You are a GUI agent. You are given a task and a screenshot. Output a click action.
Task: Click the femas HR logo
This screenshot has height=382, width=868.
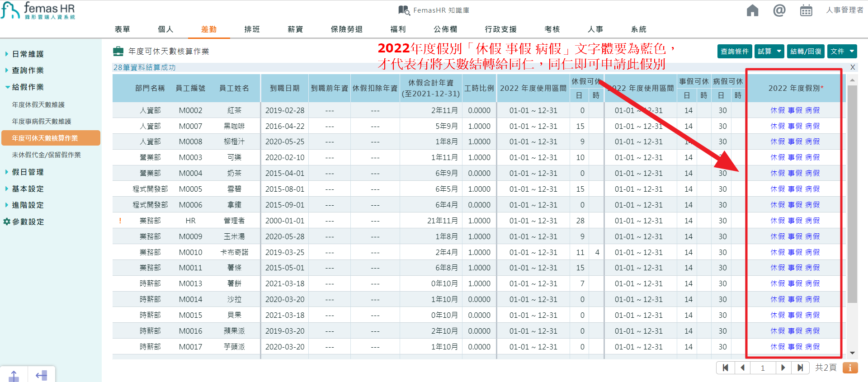(38, 10)
